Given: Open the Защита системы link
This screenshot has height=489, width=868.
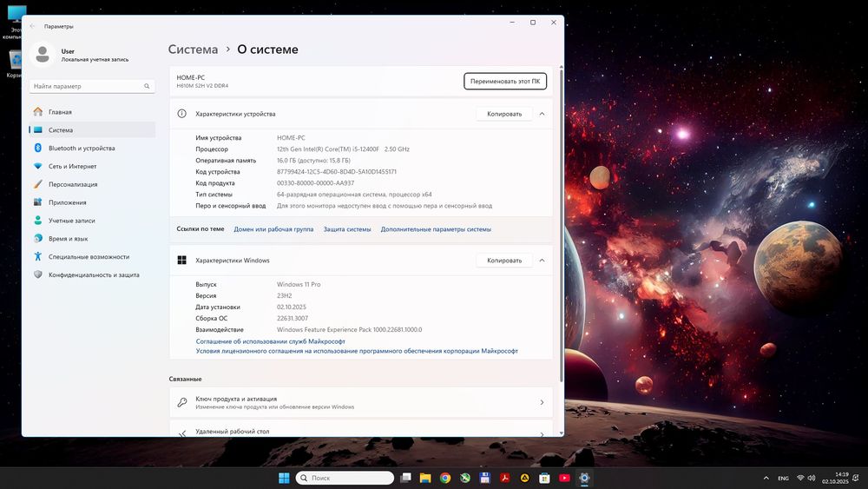Looking at the screenshot, I should pyautogui.click(x=347, y=229).
